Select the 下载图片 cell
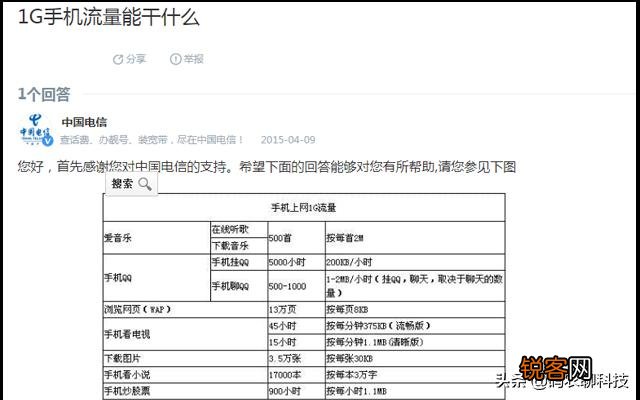The height and width of the screenshot is (400, 640). pos(185,358)
